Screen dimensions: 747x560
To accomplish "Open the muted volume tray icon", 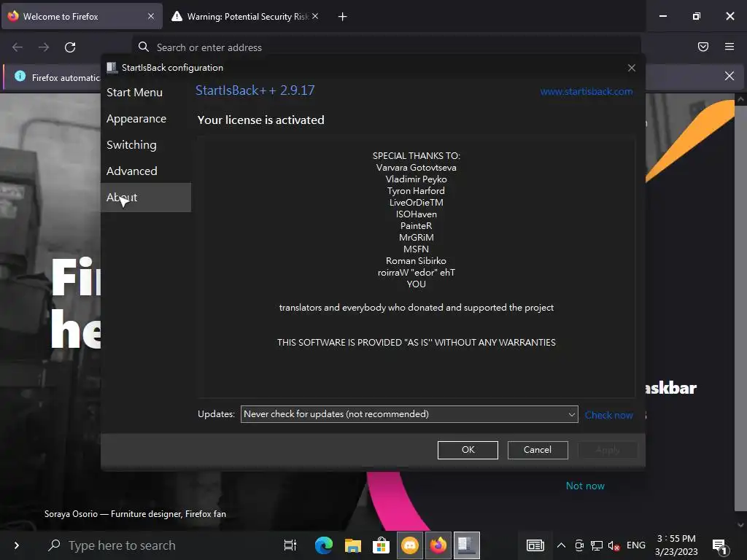I will (614, 545).
